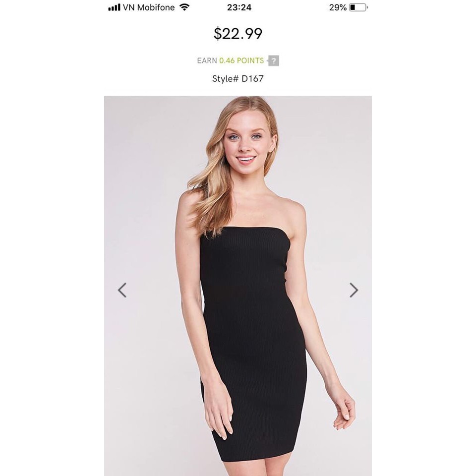Select the $22.99 price text
The image size is (476, 476).
point(238,33)
